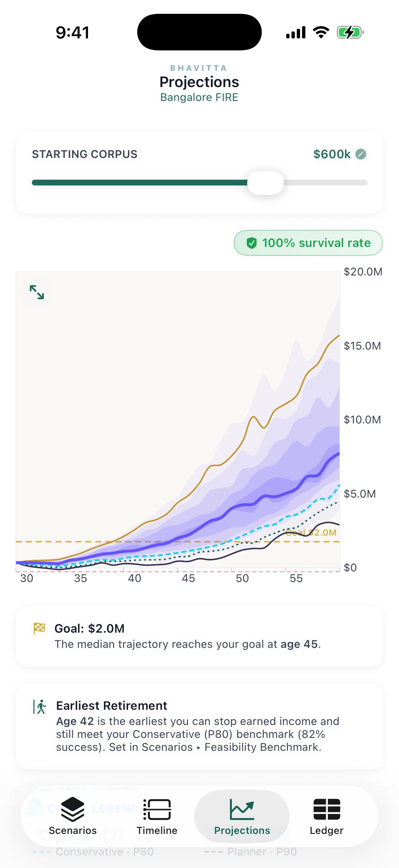Open the Earliest Retirement card
Image resolution: width=399 pixels, height=868 pixels.
coord(199,726)
